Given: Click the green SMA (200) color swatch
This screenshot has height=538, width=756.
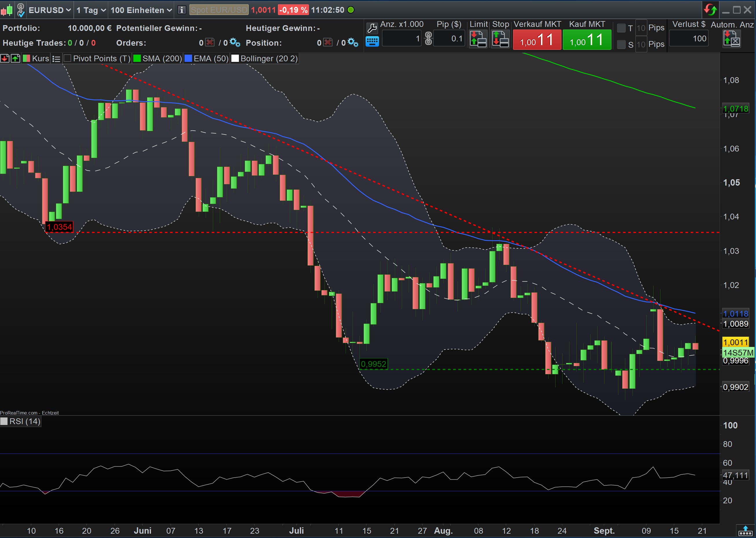Looking at the screenshot, I should point(137,59).
